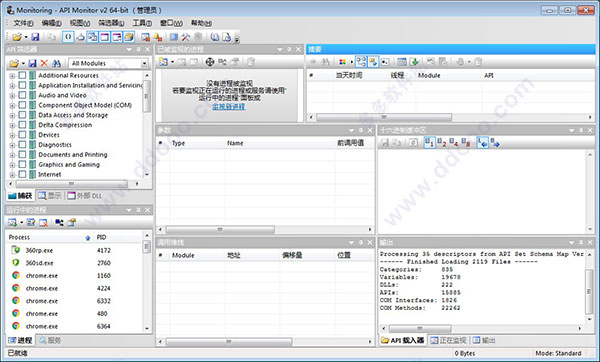Screen dimensions: 600x362
Task: Click the colored squares icon in summary toolbar
Action: click(342, 62)
